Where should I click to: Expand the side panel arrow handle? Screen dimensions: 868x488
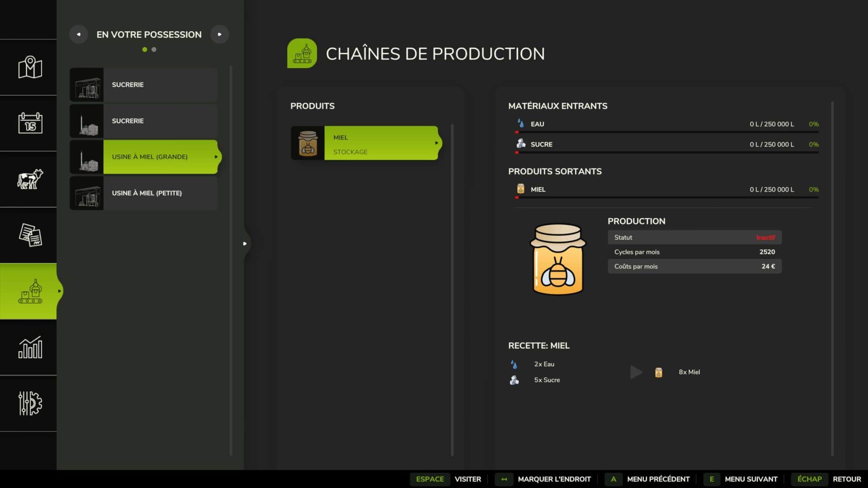245,244
